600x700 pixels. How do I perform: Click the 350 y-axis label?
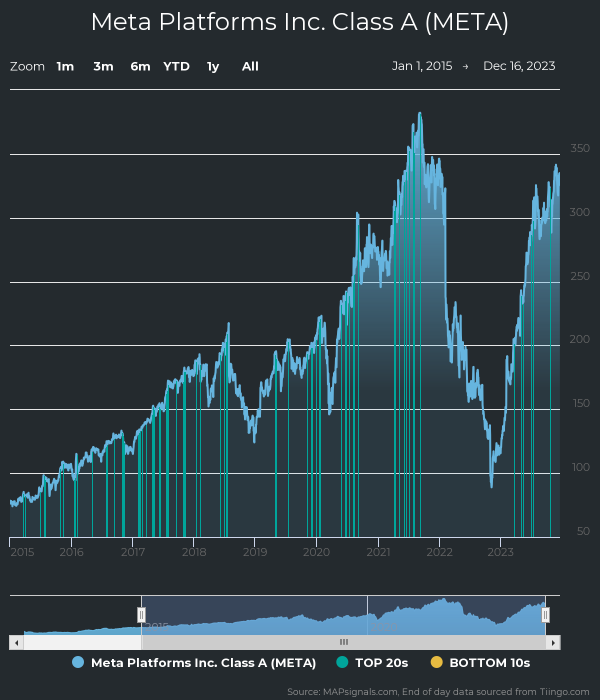580,148
